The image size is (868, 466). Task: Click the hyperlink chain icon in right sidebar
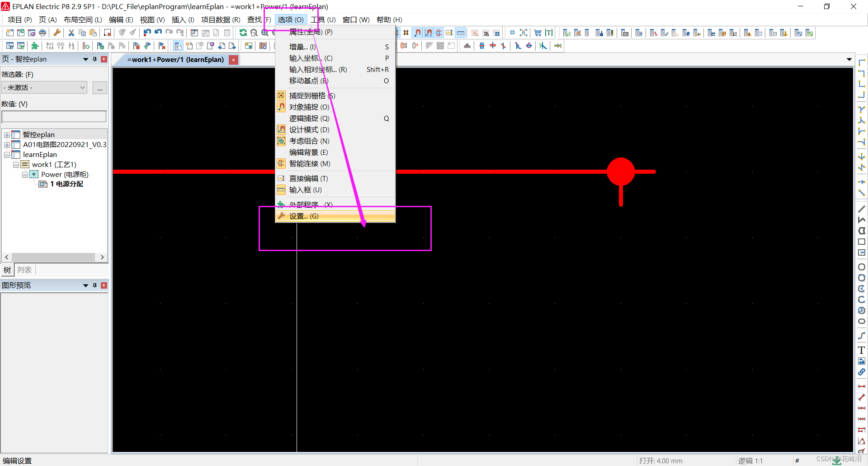(x=862, y=372)
